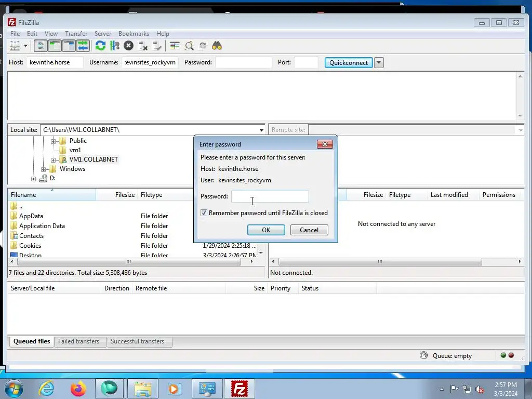The width and height of the screenshot is (532, 399).
Task: Toggle transfer queue display
Action: [x=83, y=46]
